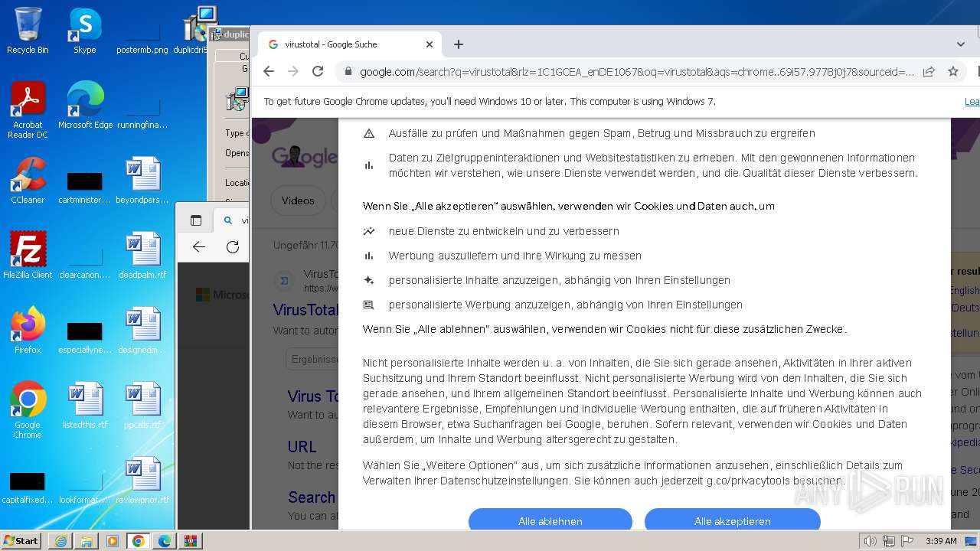Select the capitalfixed desktop file

point(28,487)
